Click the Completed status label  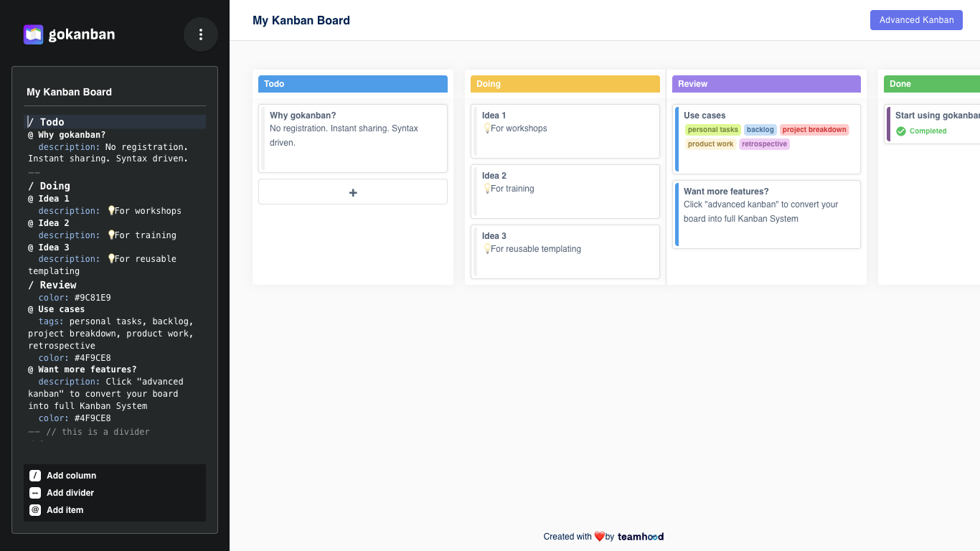pyautogui.click(x=928, y=131)
